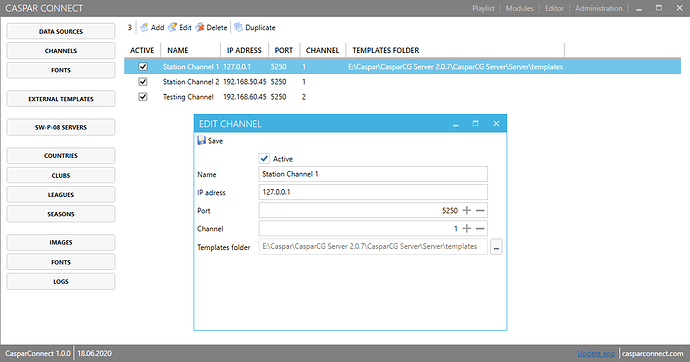Sort by the PORT column header

(284, 50)
